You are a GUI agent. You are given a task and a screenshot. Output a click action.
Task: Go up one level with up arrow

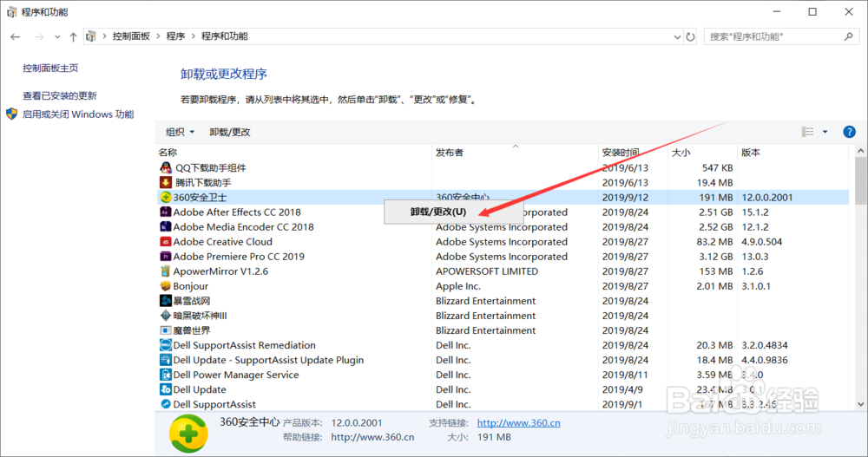pos(73,36)
